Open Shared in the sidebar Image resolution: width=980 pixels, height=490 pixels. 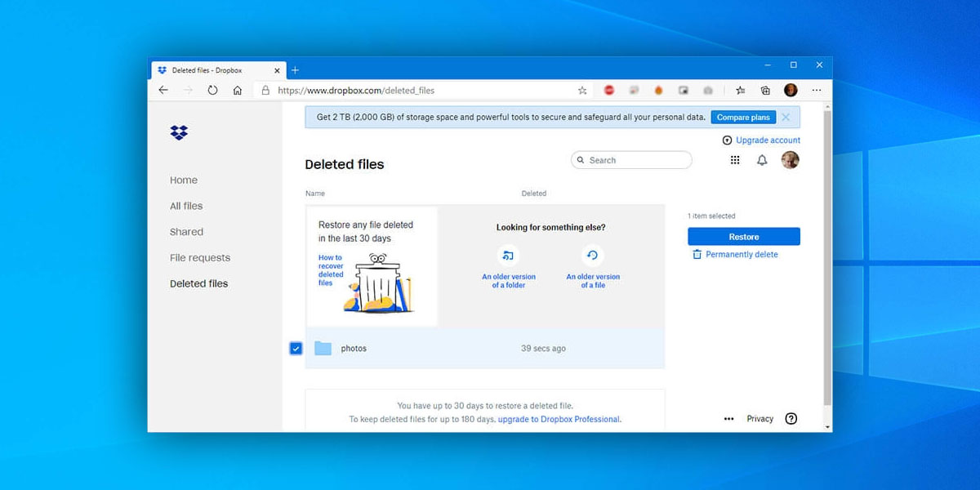[x=186, y=232]
